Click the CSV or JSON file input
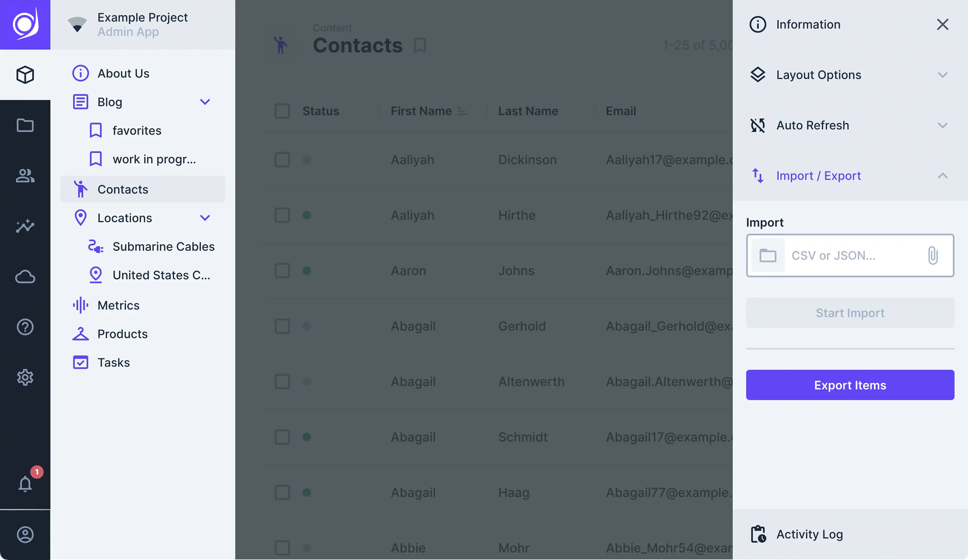 [845, 255]
